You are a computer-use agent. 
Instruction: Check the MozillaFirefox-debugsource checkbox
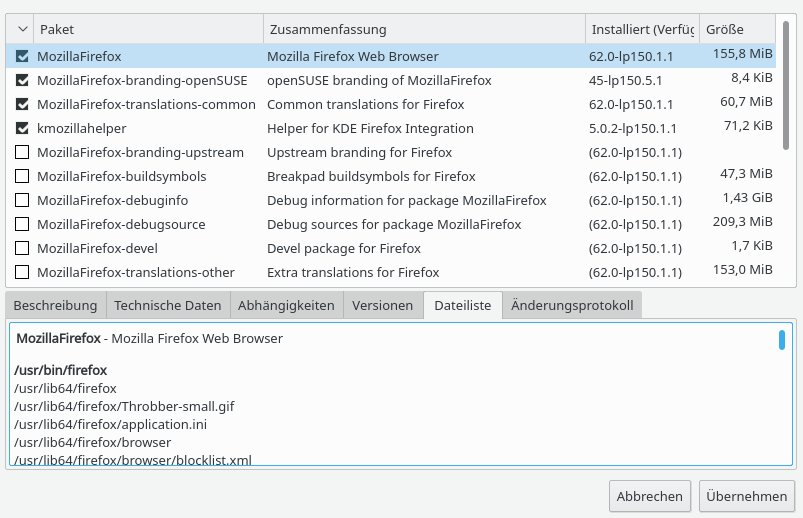pyautogui.click(x=22, y=224)
